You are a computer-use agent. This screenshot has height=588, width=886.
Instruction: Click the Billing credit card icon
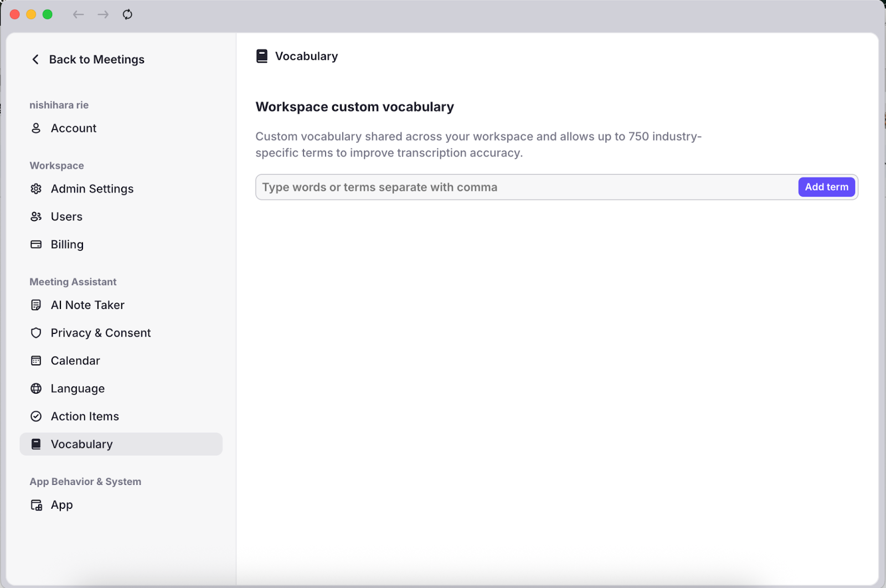click(x=36, y=244)
